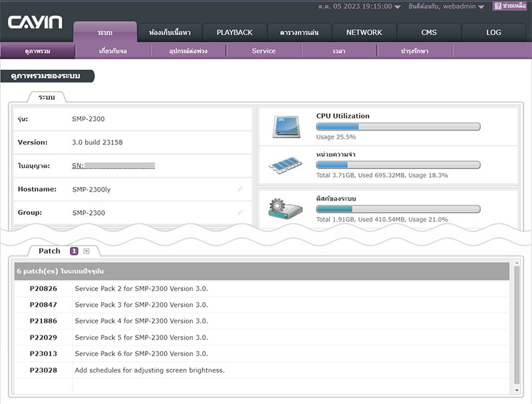Viewport: 532px width, 404px height.
Task: Edit Hostname using the pencil icon
Action: pyautogui.click(x=240, y=189)
